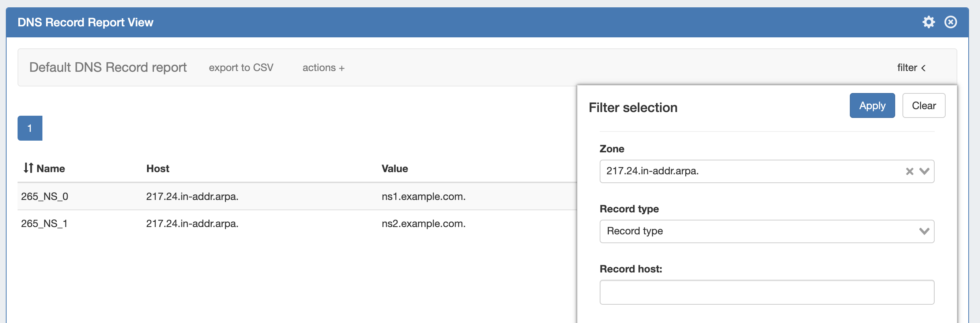Screen dimensions: 980x323
Task: Close the DNS Record Report View panel
Action: point(950,22)
